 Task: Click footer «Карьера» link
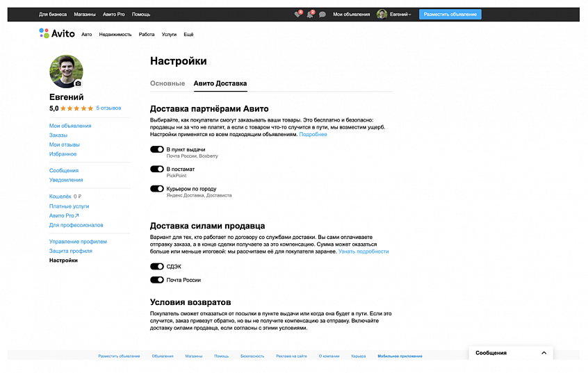(x=358, y=356)
